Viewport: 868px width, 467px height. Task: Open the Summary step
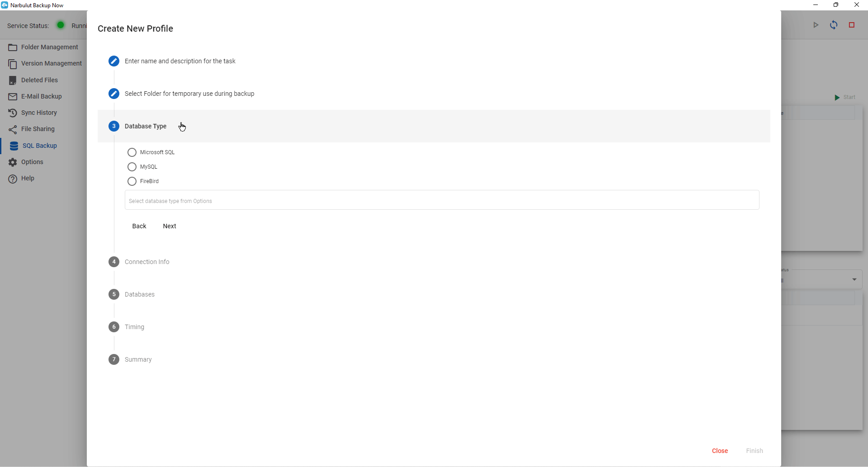click(x=138, y=359)
